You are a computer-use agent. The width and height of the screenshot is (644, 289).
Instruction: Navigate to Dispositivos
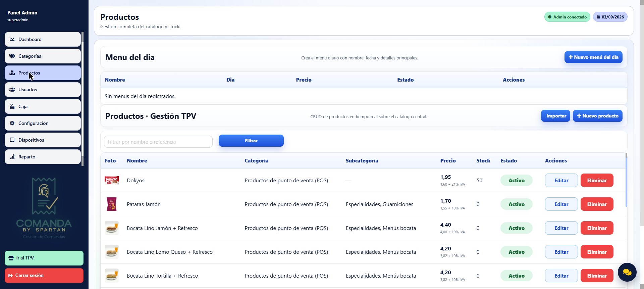(43, 140)
